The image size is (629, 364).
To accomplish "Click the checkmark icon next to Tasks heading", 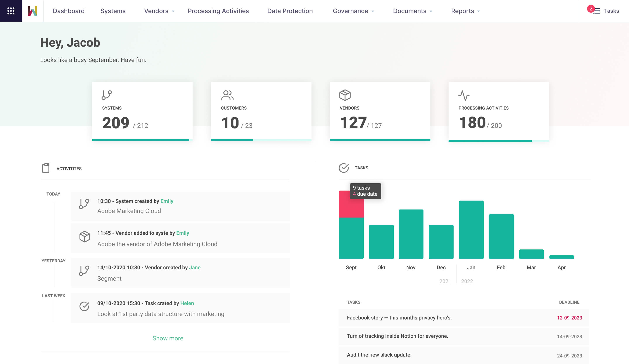I will click(344, 168).
